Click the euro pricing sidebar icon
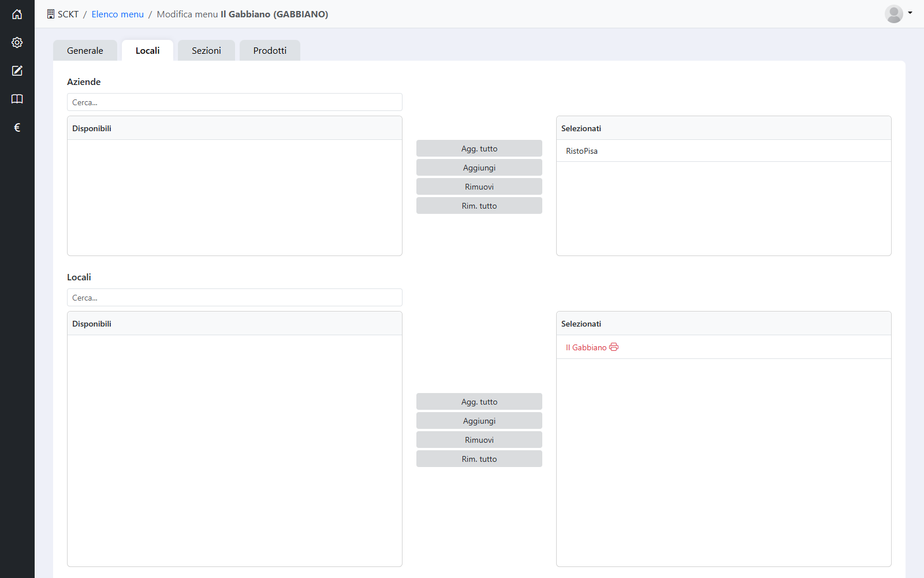 17,127
